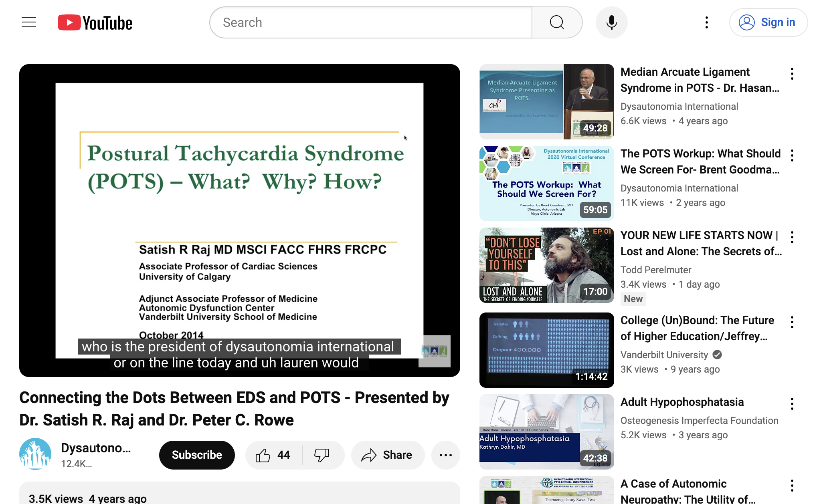Click the video title heading text
821x504 pixels.
tap(234, 409)
